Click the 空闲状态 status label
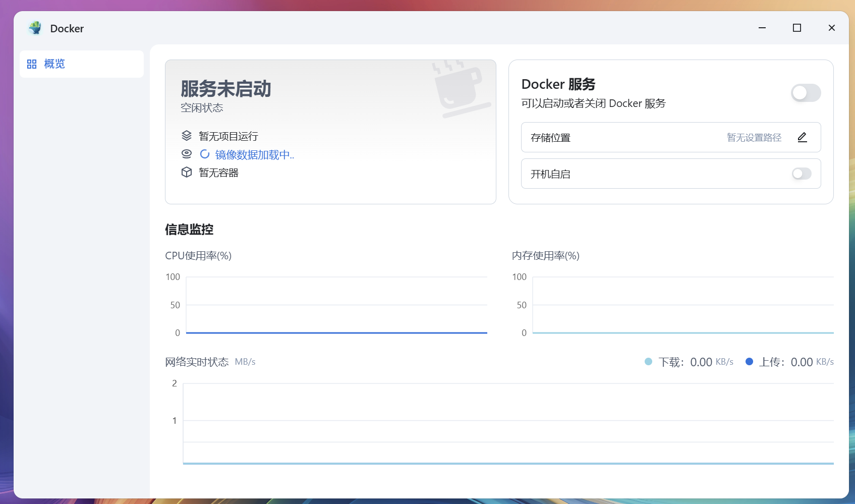The width and height of the screenshot is (855, 504). (x=202, y=108)
